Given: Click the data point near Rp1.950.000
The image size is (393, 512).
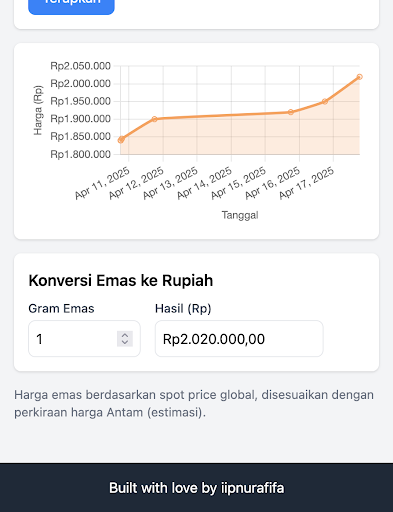Looking at the screenshot, I should point(325,101).
